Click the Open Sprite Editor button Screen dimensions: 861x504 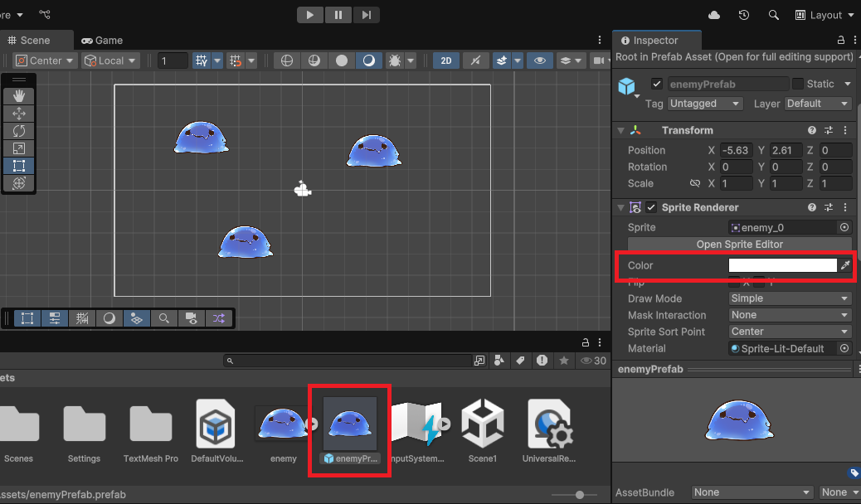click(x=738, y=244)
